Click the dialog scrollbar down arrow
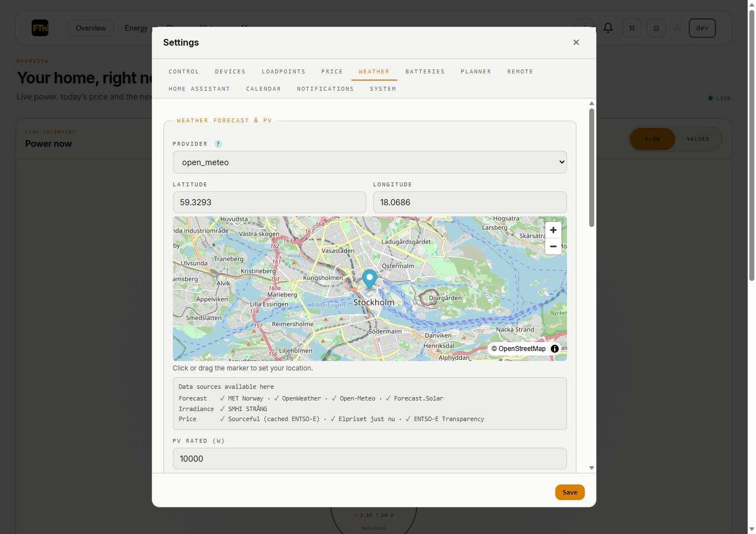Screen dimensions: 756x534 point(591,468)
